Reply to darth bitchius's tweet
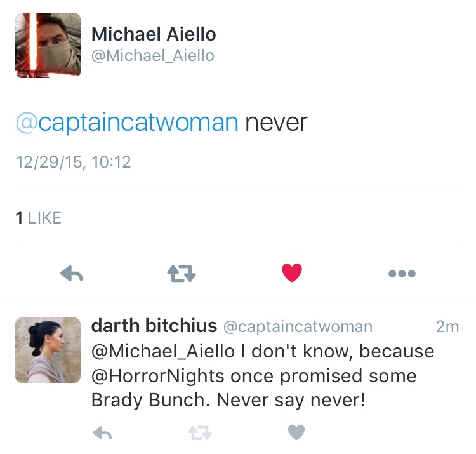 103,433
